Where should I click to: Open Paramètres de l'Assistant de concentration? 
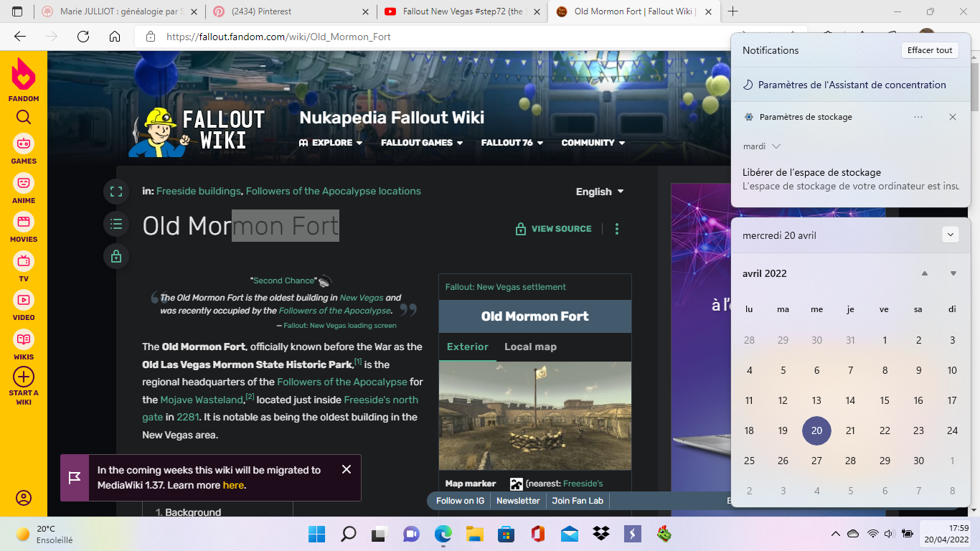pyautogui.click(x=851, y=85)
